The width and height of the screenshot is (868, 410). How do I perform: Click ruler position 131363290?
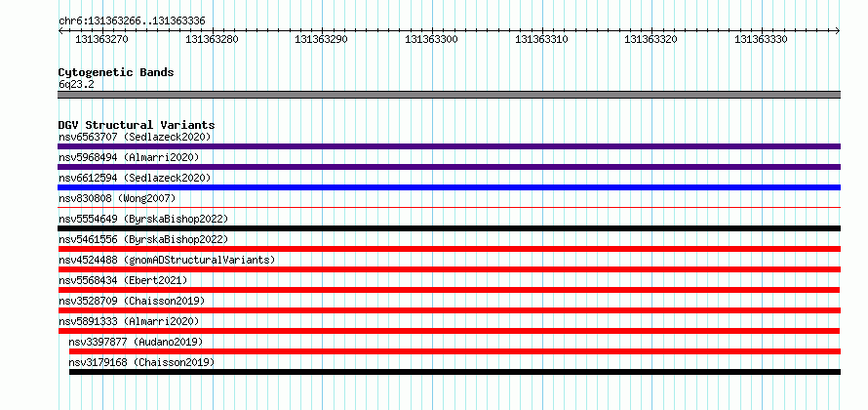coord(321,39)
